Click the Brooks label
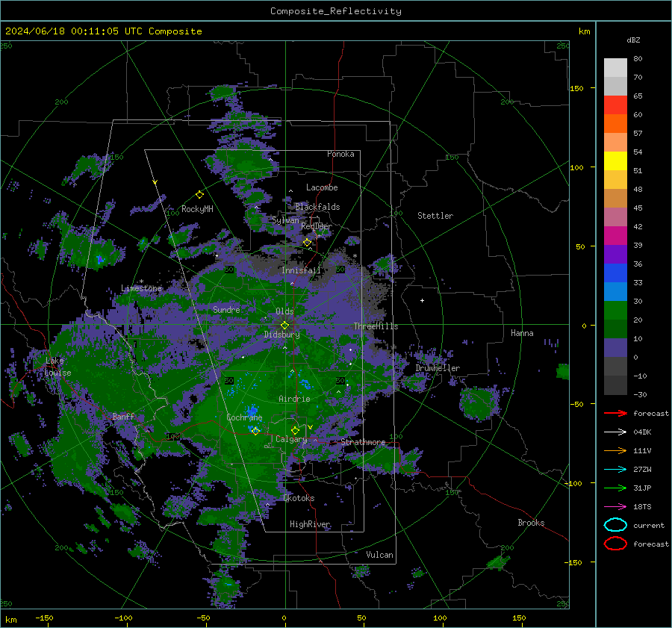The image size is (672, 628). (531, 523)
